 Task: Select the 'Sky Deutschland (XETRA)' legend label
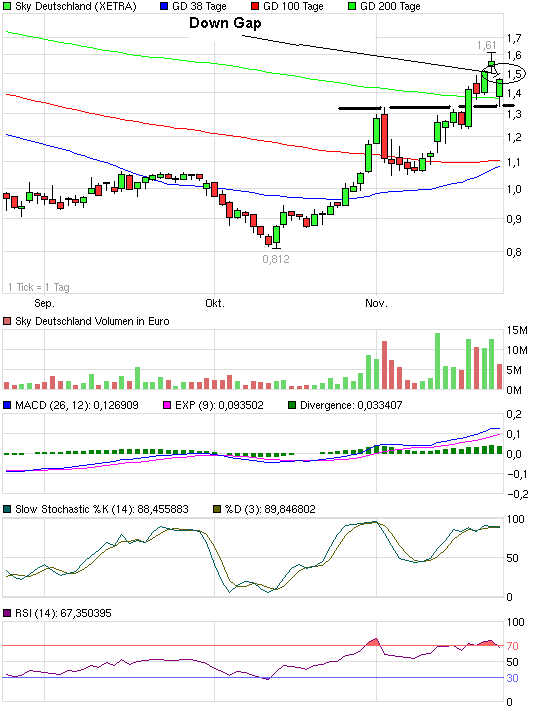point(76,6)
